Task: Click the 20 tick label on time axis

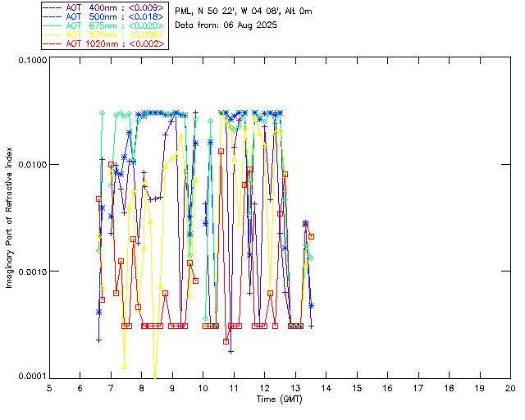Action: [510, 388]
